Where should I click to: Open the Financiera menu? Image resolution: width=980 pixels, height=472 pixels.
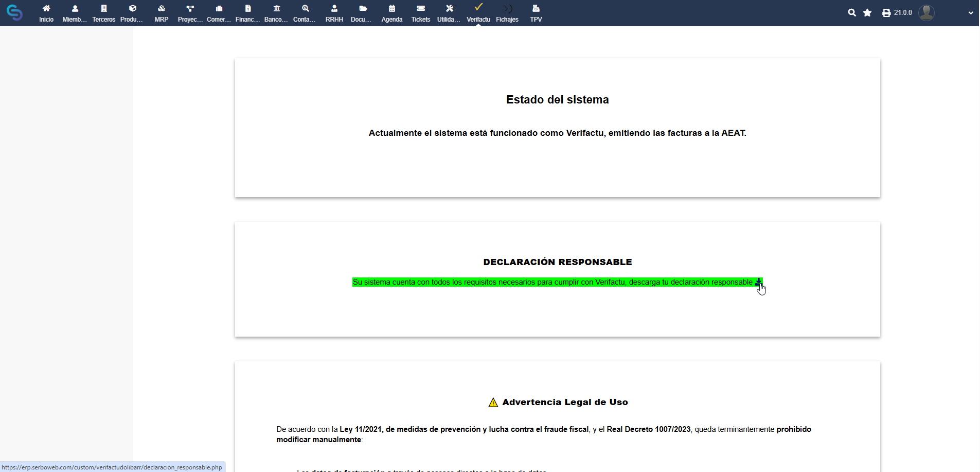(248, 13)
